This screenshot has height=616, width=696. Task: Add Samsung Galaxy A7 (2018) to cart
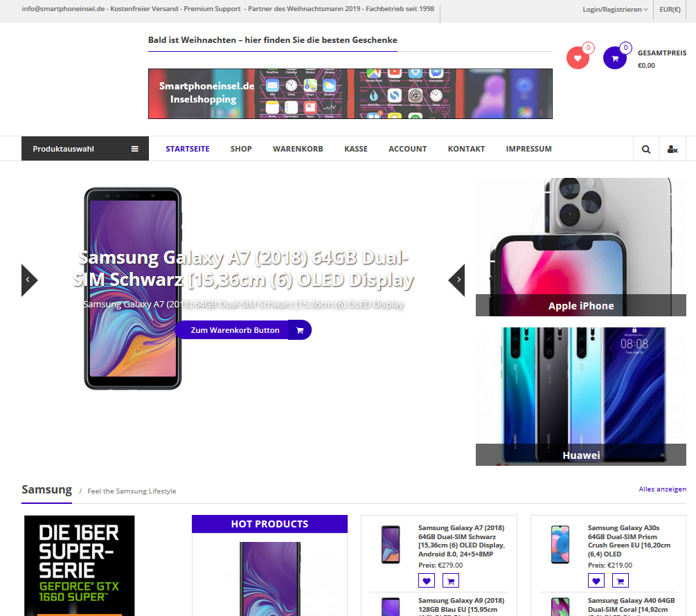(x=451, y=581)
